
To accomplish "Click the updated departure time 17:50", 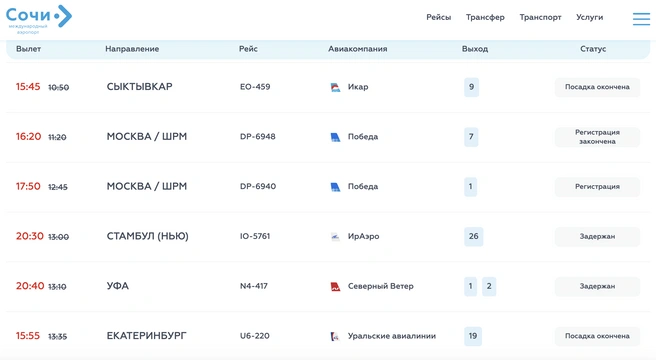I will click(28, 186).
